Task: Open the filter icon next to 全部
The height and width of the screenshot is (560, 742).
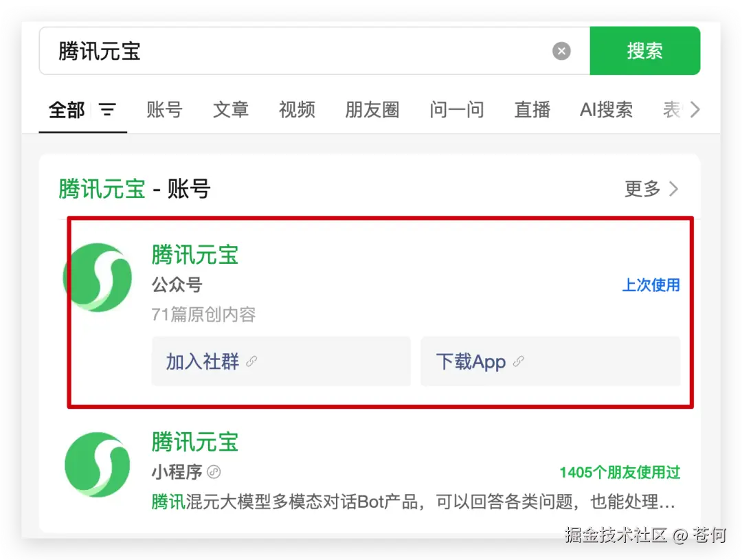Action: 107,110
